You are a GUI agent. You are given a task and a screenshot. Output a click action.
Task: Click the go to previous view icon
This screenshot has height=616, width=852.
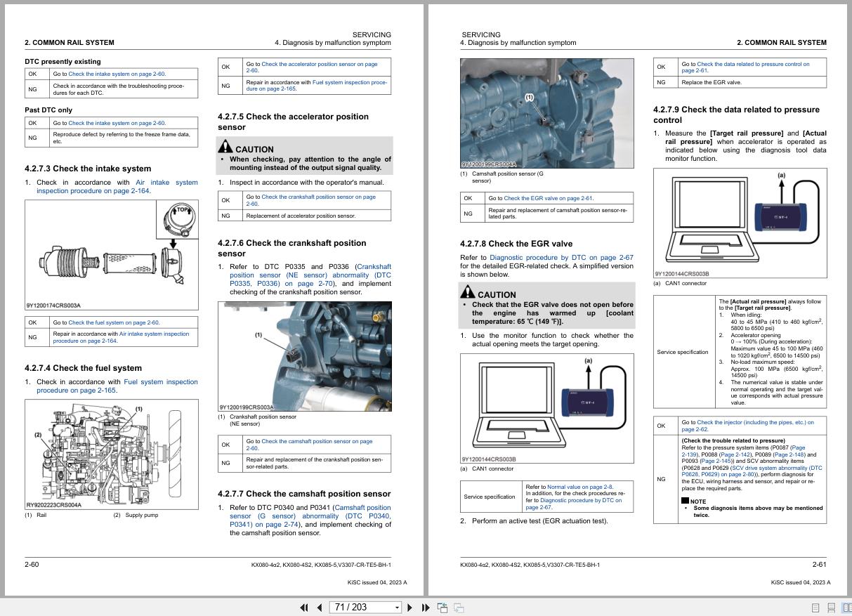443,608
